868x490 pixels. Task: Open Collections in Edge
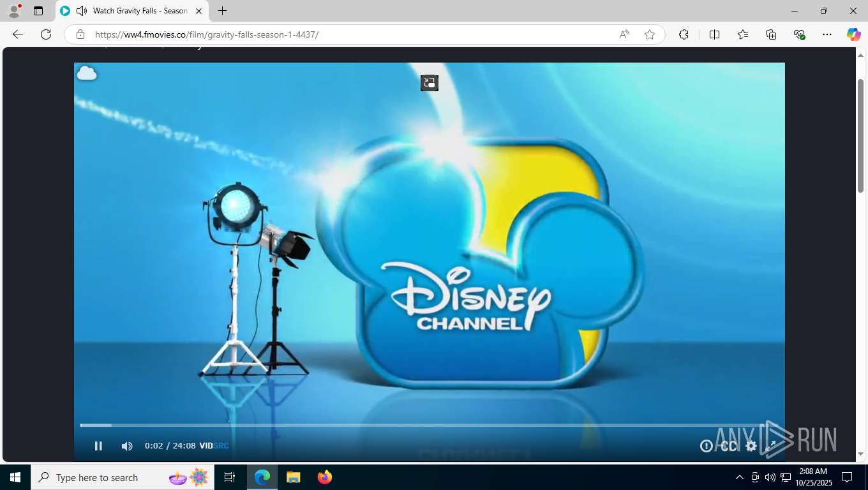[771, 34]
